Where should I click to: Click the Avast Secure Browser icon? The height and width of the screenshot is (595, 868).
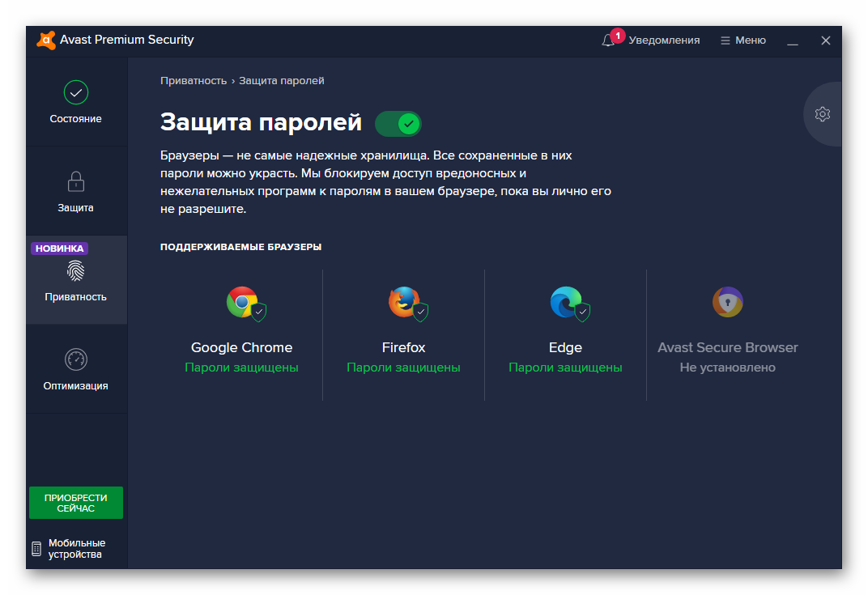pos(727,302)
